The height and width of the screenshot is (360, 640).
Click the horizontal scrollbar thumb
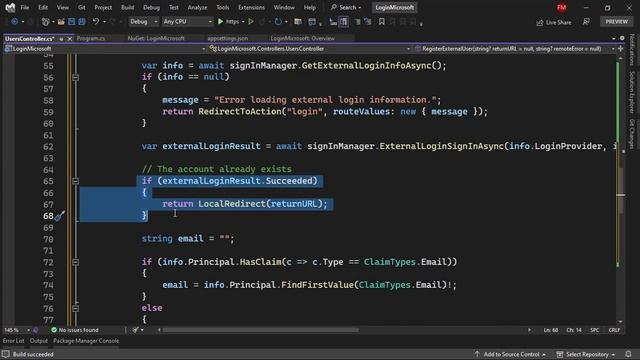(x=260, y=330)
